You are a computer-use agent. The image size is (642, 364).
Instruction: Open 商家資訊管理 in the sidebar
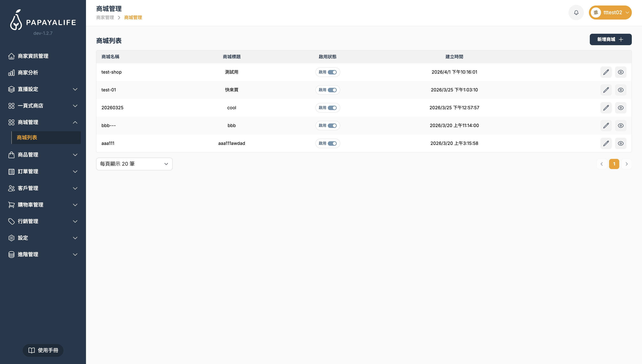33,56
